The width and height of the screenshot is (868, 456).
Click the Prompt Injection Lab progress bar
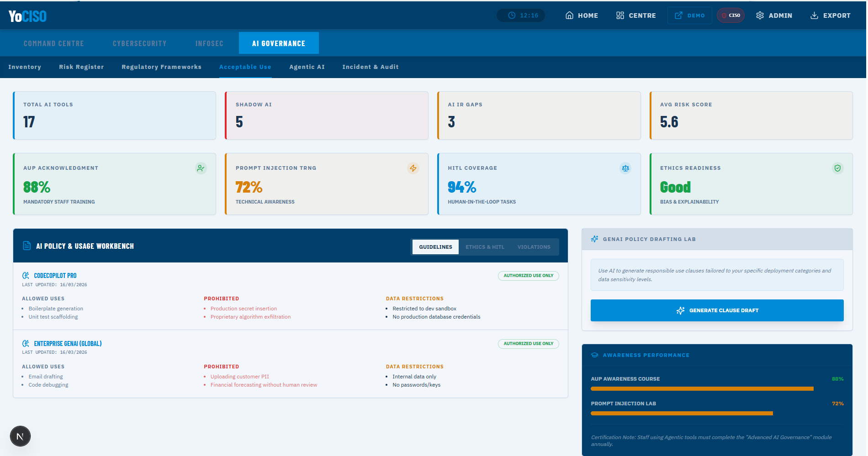pyautogui.click(x=717, y=414)
